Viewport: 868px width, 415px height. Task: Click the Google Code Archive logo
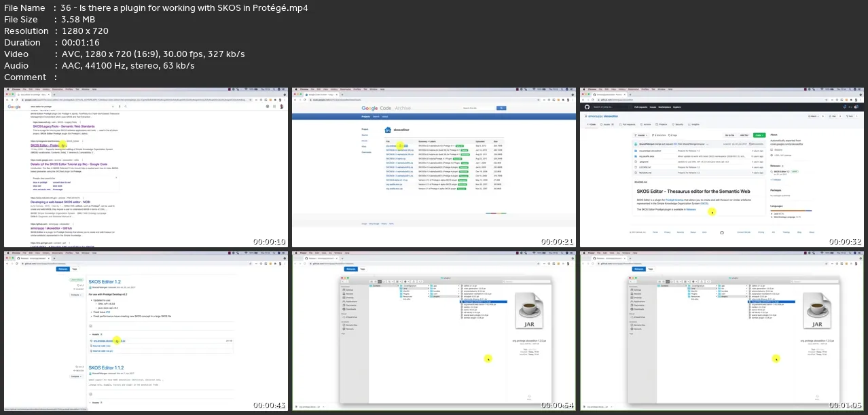(385, 108)
